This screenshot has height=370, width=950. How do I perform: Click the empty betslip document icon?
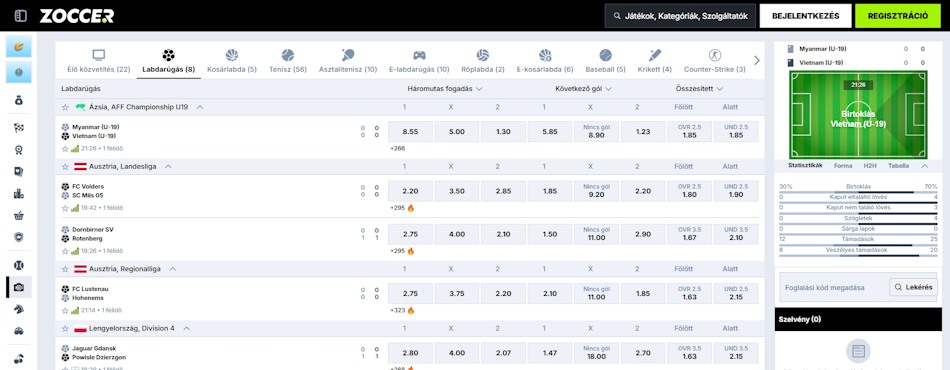(x=858, y=351)
